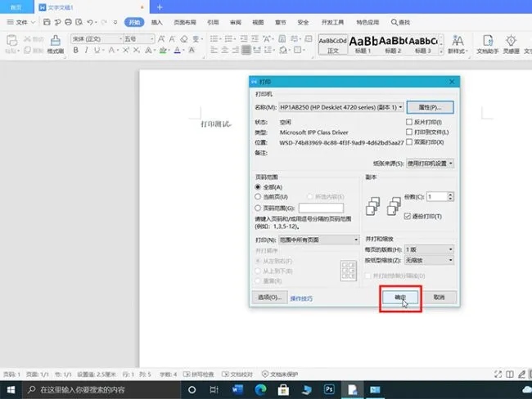The image size is (532, 399).
Task: Open the 文档助手 document assistant
Action: pyautogui.click(x=487, y=44)
